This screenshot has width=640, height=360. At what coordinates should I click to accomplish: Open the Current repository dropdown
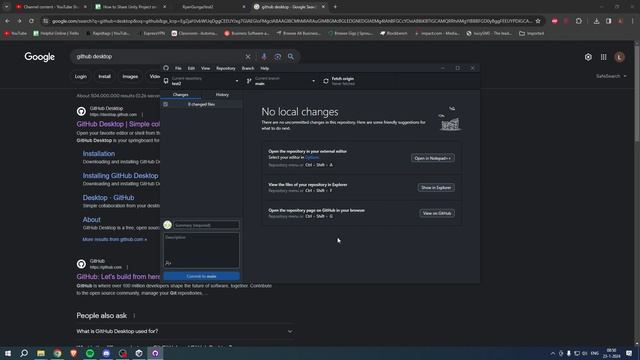tap(201, 81)
